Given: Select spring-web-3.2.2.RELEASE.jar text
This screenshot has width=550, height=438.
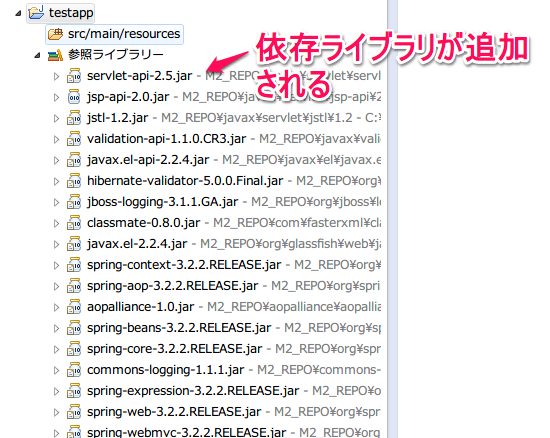Looking at the screenshot, I should (174, 412).
